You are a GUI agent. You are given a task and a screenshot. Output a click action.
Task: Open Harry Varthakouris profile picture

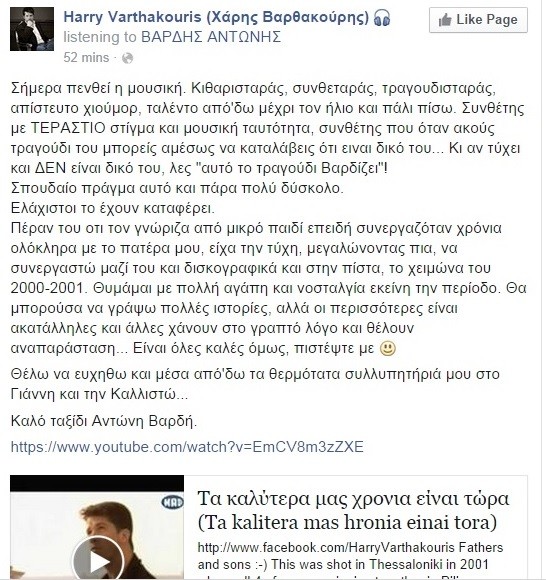(x=32, y=29)
